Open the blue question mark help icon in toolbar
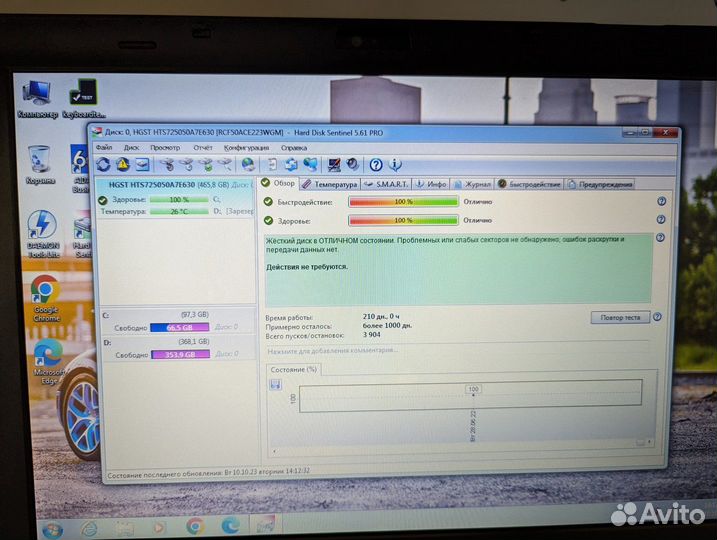The width and height of the screenshot is (717, 540). (x=376, y=165)
